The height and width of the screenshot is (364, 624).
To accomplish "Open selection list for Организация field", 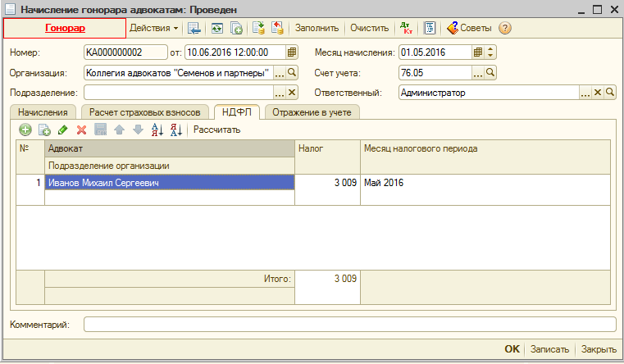I will (280, 73).
